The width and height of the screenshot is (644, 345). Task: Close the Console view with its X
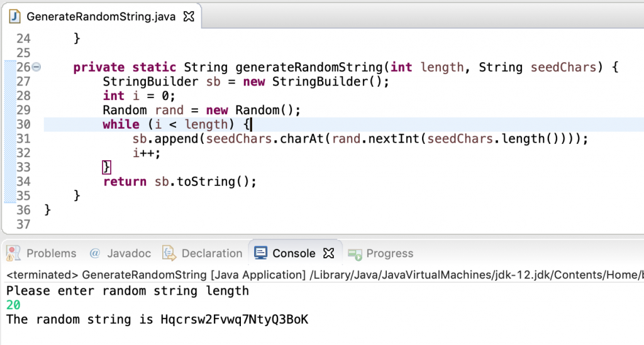tap(328, 253)
